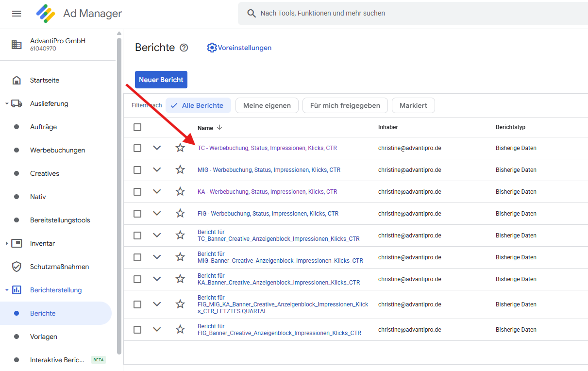Screen dimensions: 588x371
Task: Tick checkbox for MIG_Banner_Creative report
Action: point(137,257)
